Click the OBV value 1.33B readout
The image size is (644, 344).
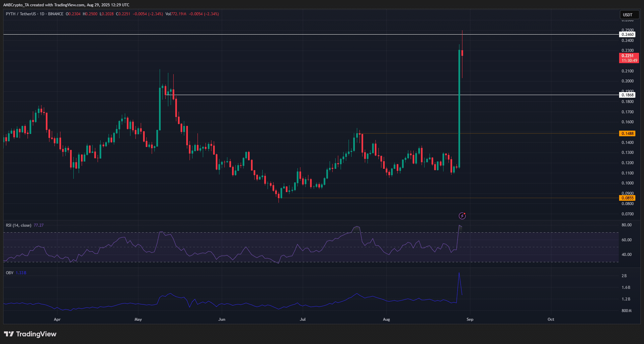21,273
